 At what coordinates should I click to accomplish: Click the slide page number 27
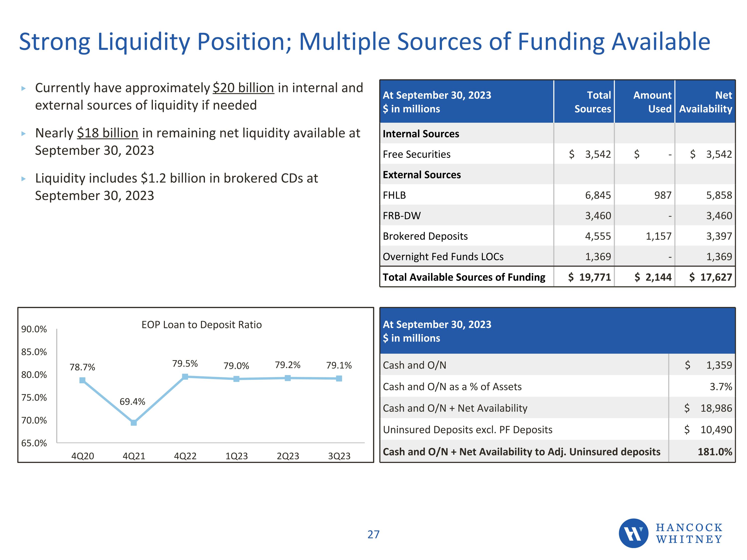point(373,534)
